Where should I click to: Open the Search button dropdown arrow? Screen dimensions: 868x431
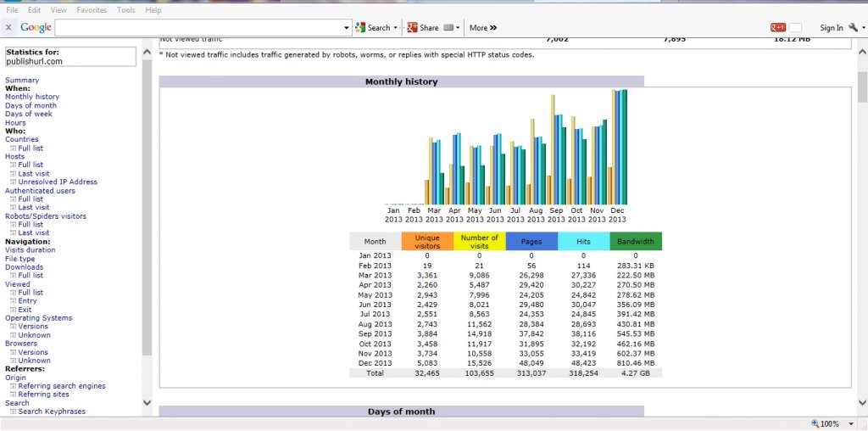click(395, 28)
